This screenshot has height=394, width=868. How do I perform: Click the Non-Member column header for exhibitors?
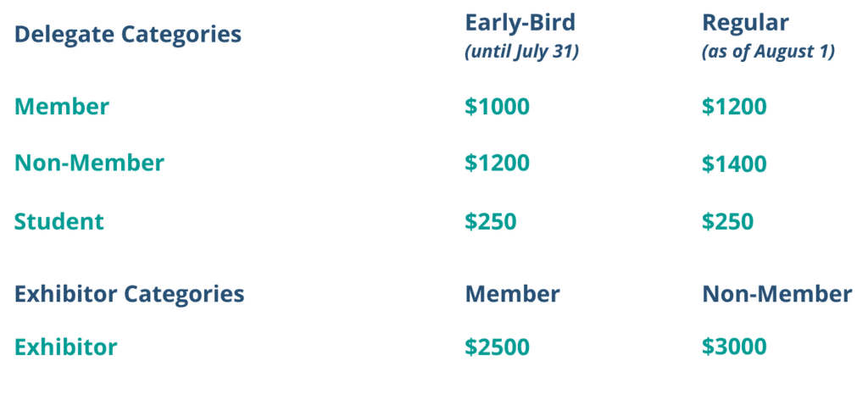[776, 294]
